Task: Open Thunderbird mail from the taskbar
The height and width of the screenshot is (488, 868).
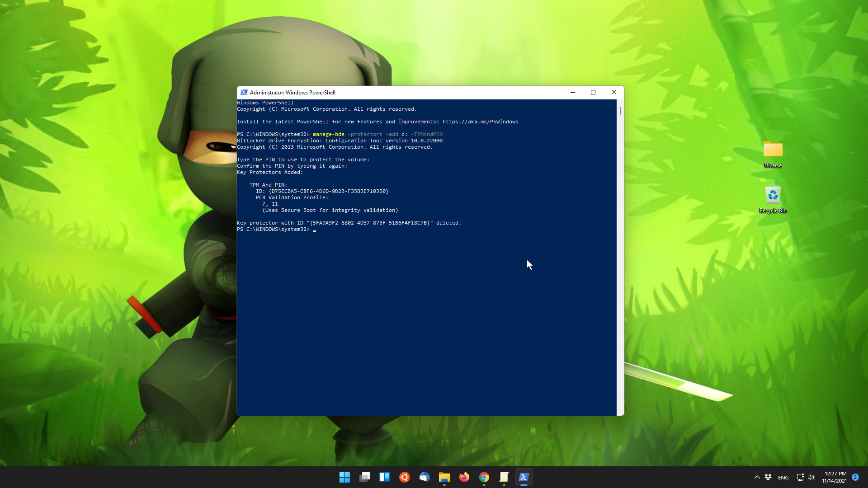Action: [425, 477]
